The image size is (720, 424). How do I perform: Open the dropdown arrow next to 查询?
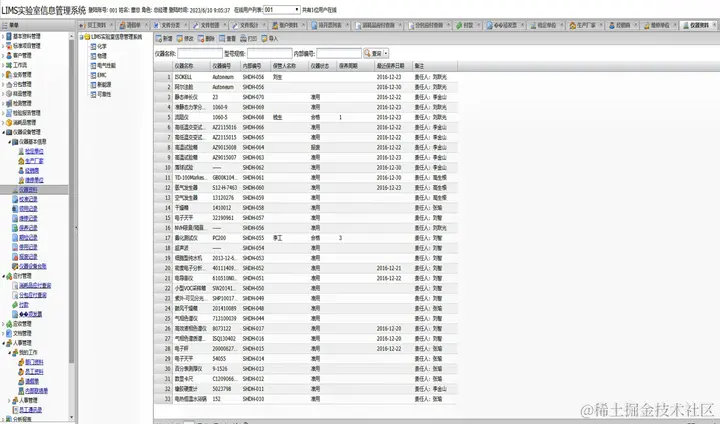pyautogui.click(x=386, y=53)
